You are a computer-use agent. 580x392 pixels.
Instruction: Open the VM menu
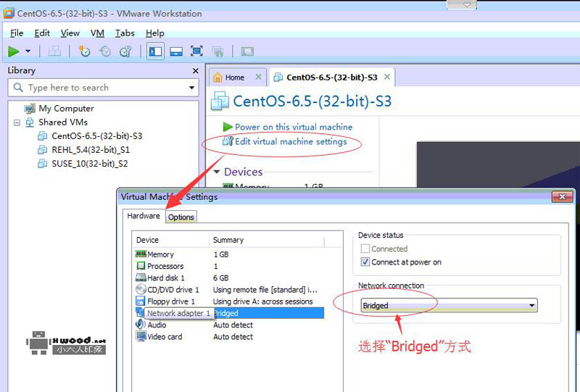pyautogui.click(x=97, y=33)
